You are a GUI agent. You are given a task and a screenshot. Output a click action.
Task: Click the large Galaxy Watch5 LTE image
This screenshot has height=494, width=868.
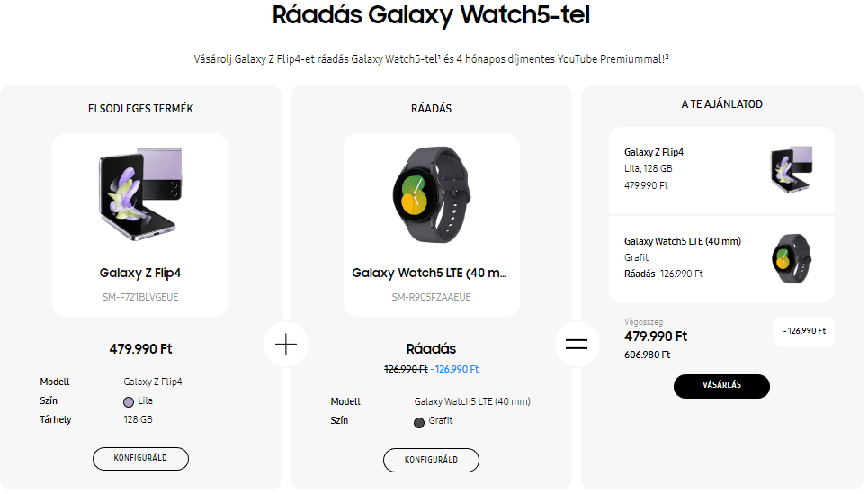pyautogui.click(x=431, y=193)
